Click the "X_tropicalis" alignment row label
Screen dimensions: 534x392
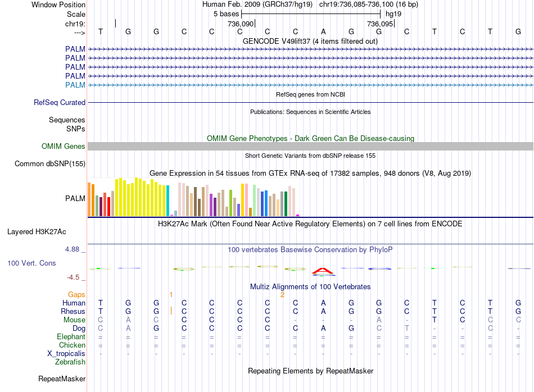coord(66,354)
